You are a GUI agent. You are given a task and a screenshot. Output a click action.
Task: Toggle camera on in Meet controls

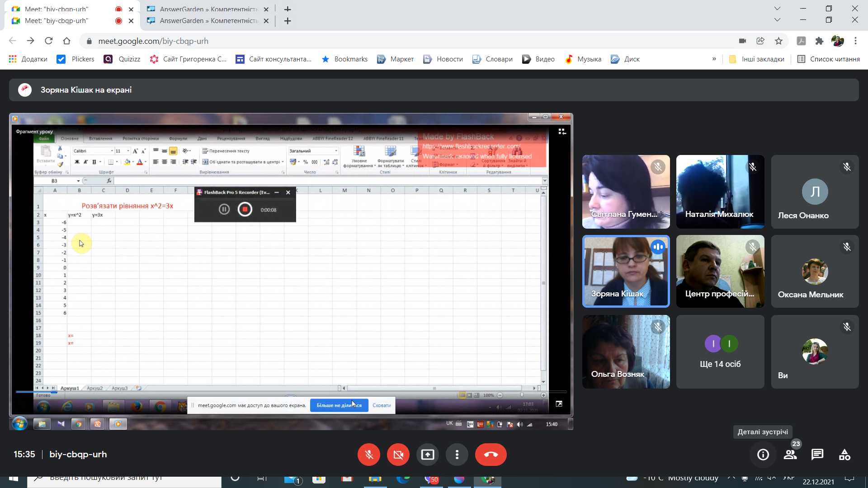click(398, 455)
